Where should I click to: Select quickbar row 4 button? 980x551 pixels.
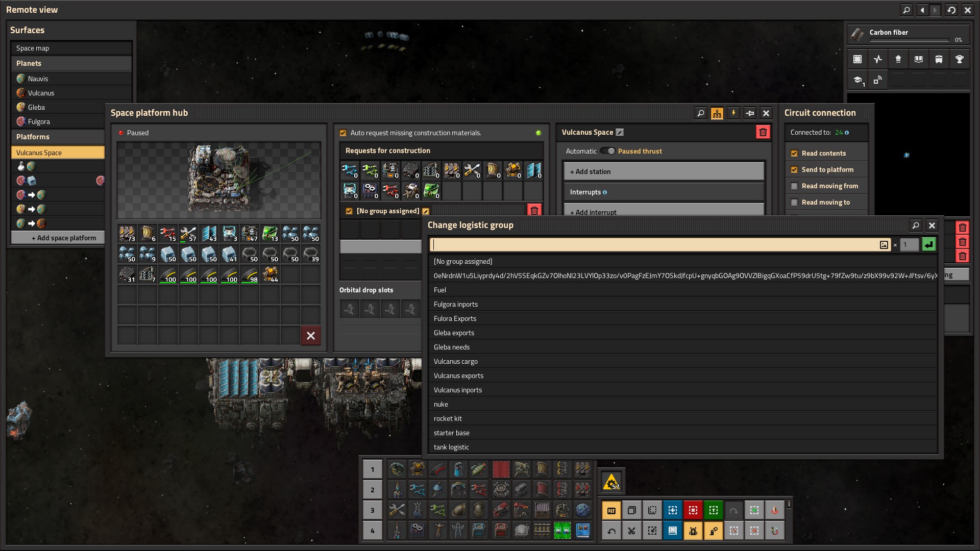tap(373, 531)
